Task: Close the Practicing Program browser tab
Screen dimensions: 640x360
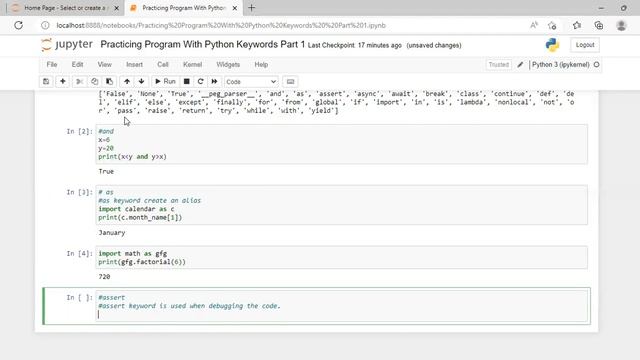Action: [235, 8]
